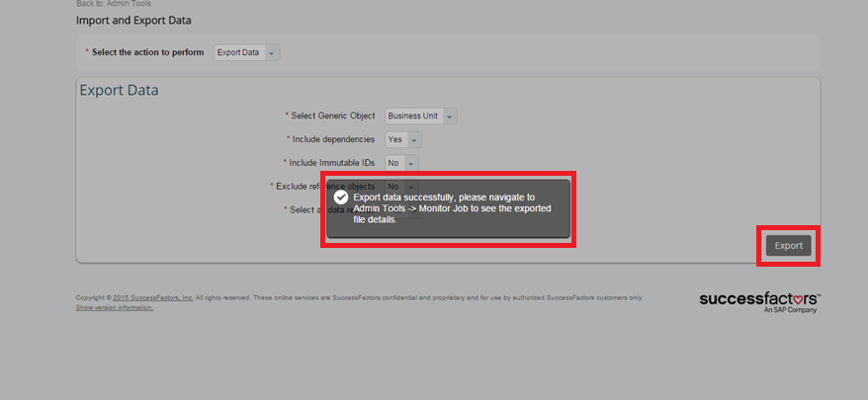
Task: Click the export success notification message
Action: click(x=448, y=208)
